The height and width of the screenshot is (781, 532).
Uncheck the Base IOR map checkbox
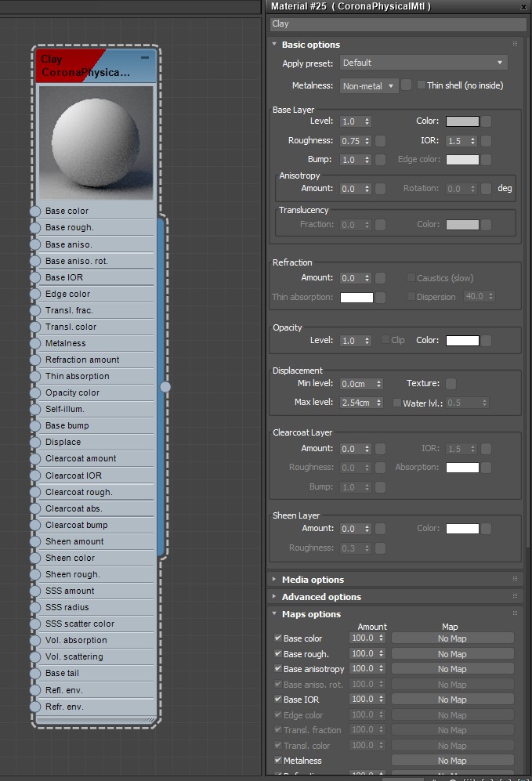(278, 699)
